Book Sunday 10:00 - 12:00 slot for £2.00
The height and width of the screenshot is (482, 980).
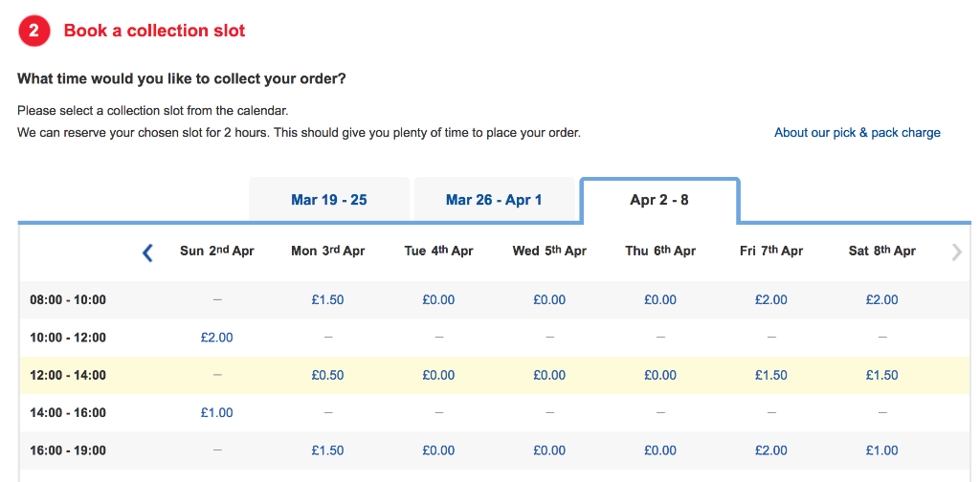tap(217, 338)
